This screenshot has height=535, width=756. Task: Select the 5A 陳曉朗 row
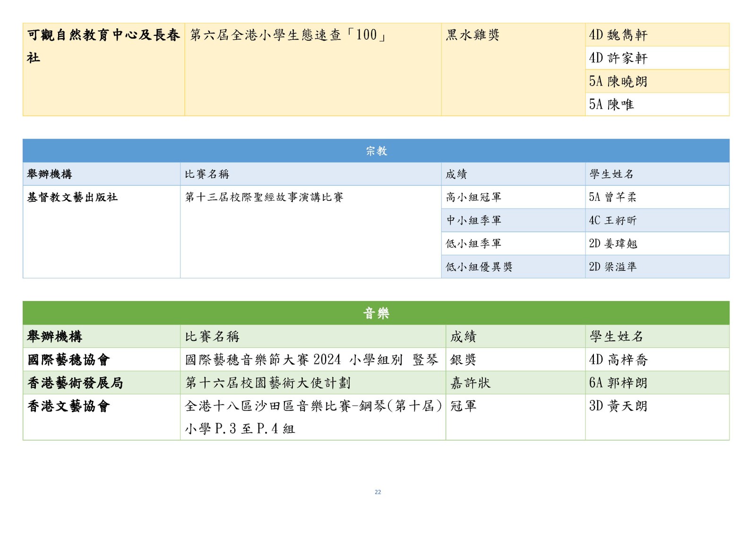[618, 81]
